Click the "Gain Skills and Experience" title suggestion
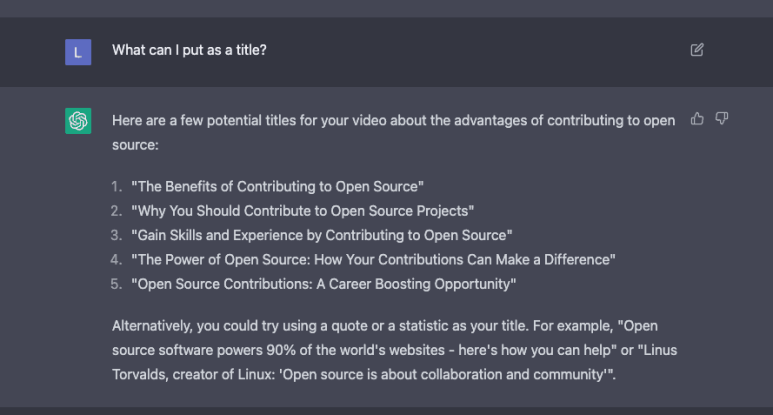Image resolution: width=773 pixels, height=415 pixels. point(320,235)
